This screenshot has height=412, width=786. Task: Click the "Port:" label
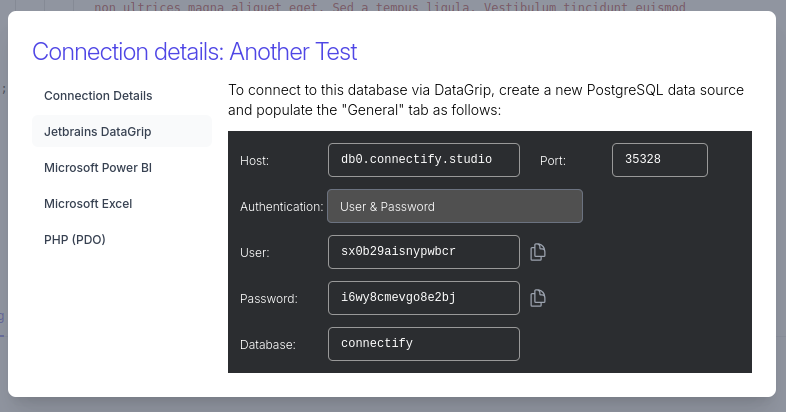coord(553,160)
